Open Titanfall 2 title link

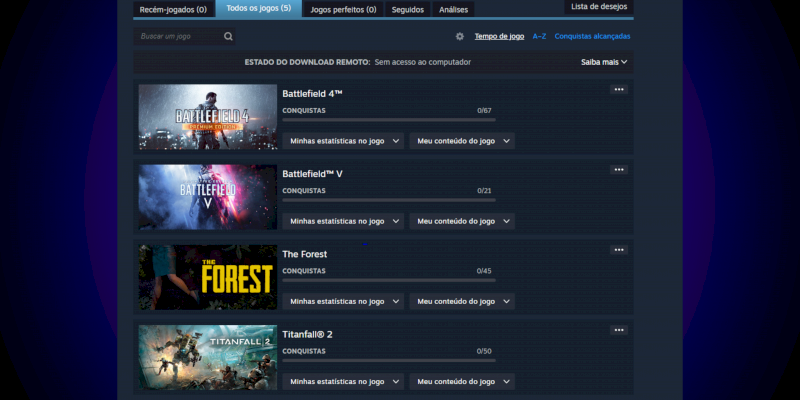point(307,334)
